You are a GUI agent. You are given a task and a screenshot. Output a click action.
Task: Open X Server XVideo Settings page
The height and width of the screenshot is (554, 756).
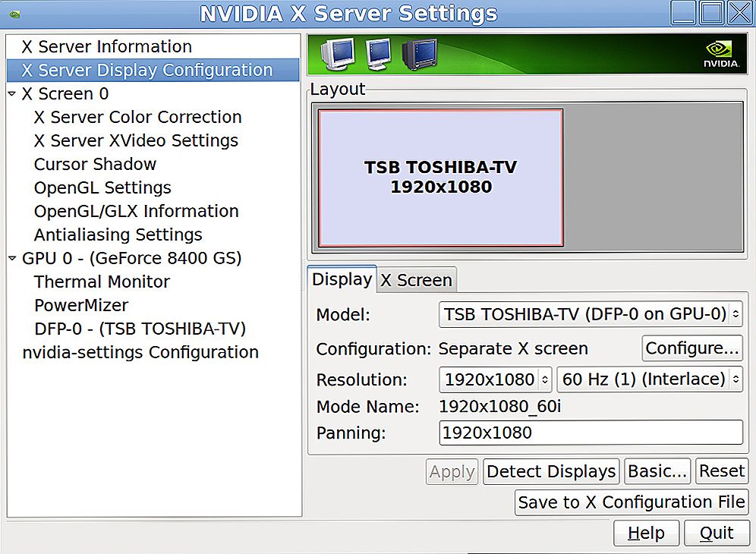pyautogui.click(x=136, y=141)
